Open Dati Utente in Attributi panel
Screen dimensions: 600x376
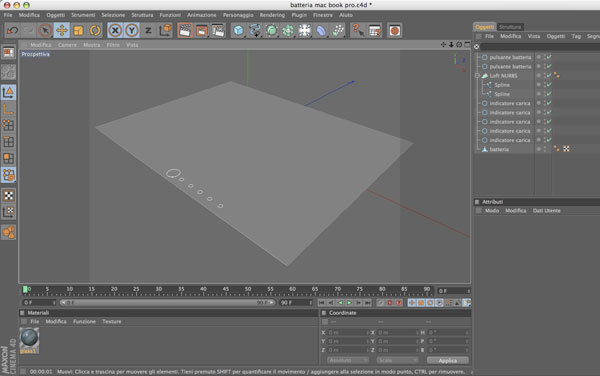546,210
